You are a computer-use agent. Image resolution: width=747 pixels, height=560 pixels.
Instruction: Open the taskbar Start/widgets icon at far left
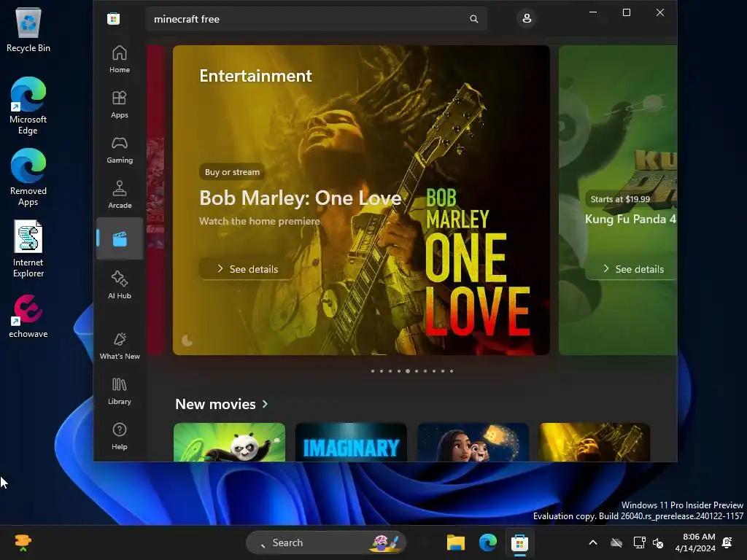tap(23, 542)
